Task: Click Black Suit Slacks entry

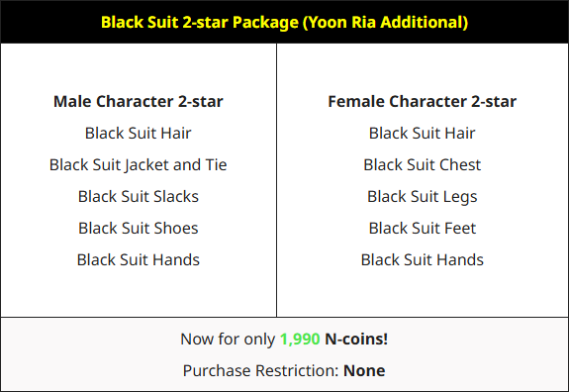Action: point(139,196)
